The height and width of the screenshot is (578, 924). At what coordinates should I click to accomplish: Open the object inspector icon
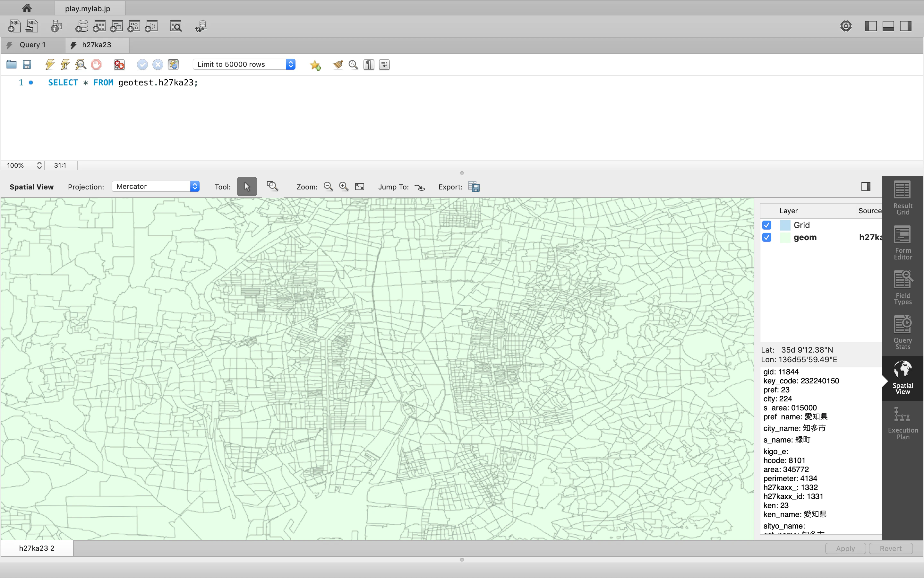[x=56, y=26]
